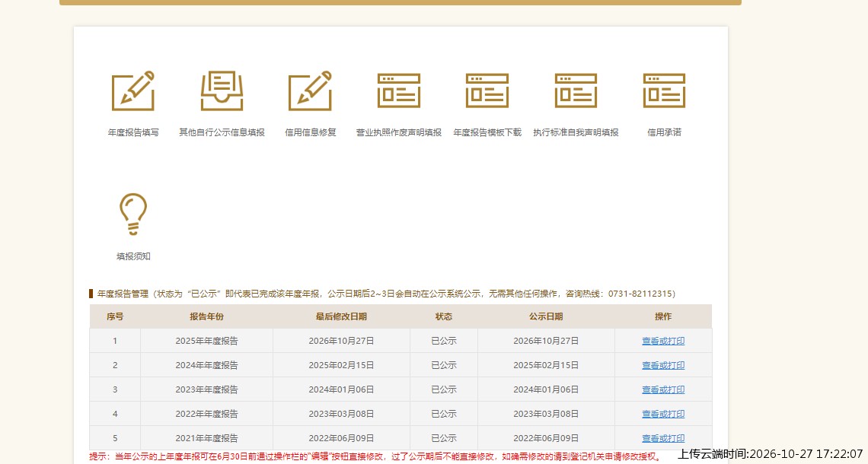Screen dimensions: 868x464
Task: View or print the 2023年年度报告
Action: pos(663,389)
